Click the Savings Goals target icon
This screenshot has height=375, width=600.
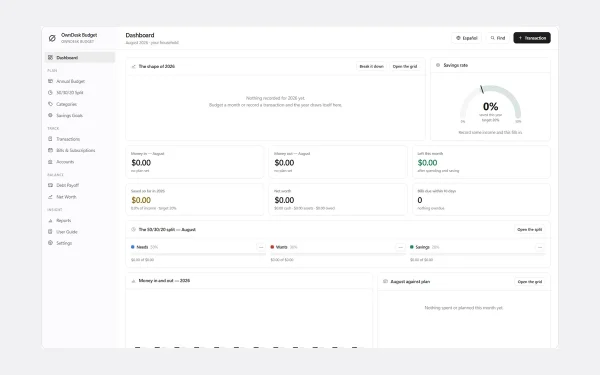50,115
